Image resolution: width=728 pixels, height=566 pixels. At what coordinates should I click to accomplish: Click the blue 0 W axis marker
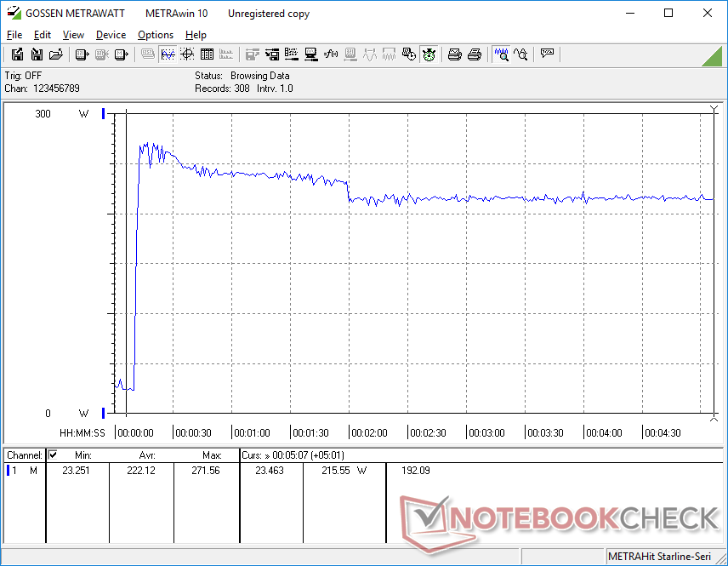pyautogui.click(x=104, y=413)
